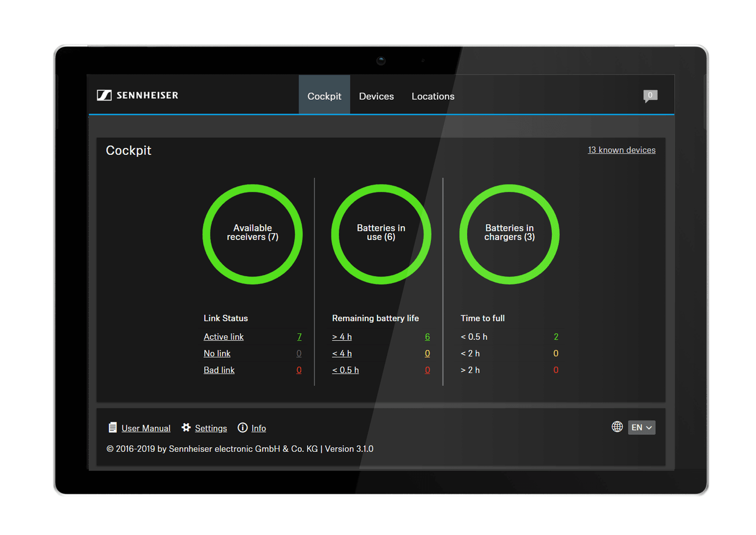This screenshot has height=535, width=756.
Task: Click the User Manual document icon
Action: tap(113, 428)
